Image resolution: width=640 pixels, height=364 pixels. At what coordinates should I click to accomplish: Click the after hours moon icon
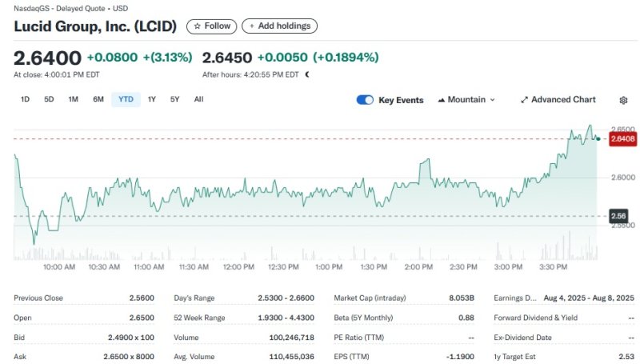307,74
